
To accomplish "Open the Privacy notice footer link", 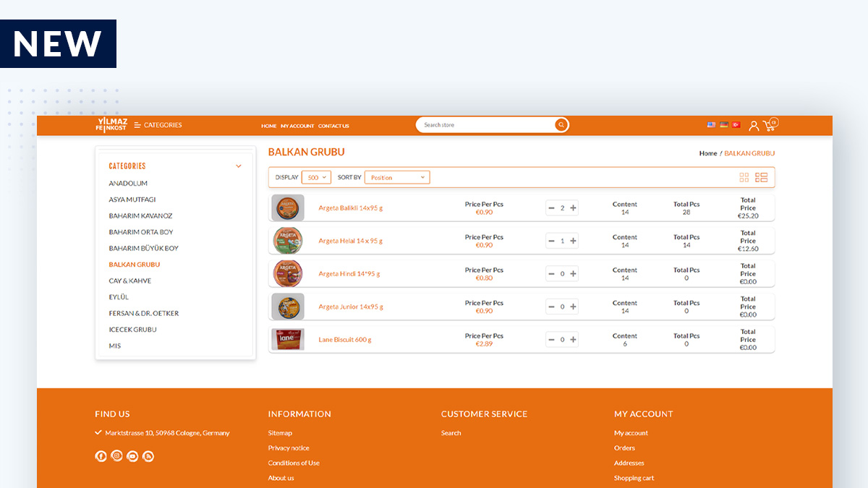I will click(x=289, y=448).
